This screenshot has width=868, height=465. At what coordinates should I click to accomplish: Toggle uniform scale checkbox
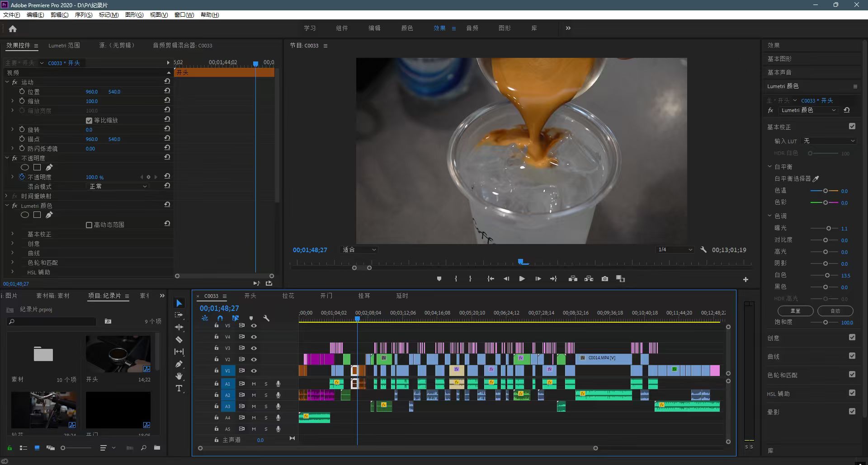[89, 121]
